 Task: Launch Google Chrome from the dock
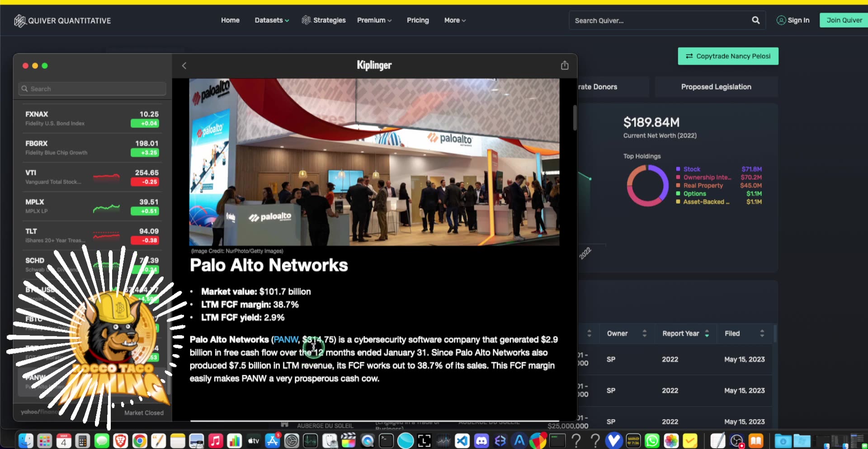click(x=140, y=440)
